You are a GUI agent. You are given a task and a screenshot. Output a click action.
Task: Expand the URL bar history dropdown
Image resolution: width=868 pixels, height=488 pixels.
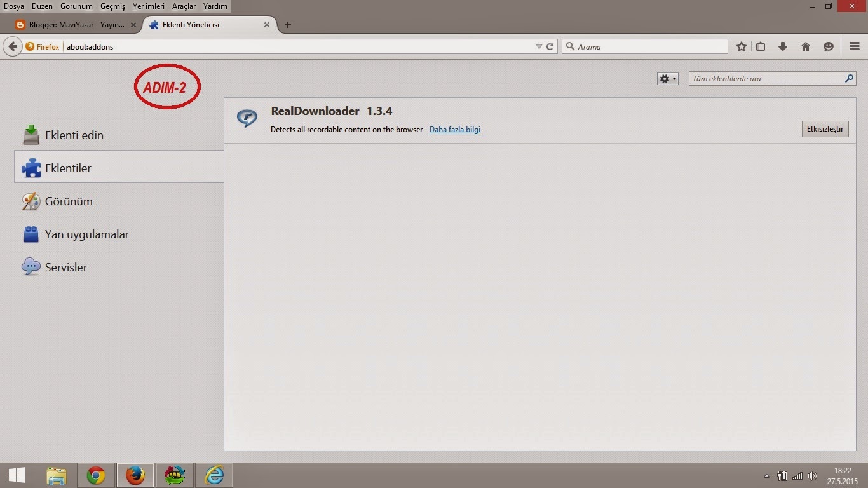coord(539,46)
